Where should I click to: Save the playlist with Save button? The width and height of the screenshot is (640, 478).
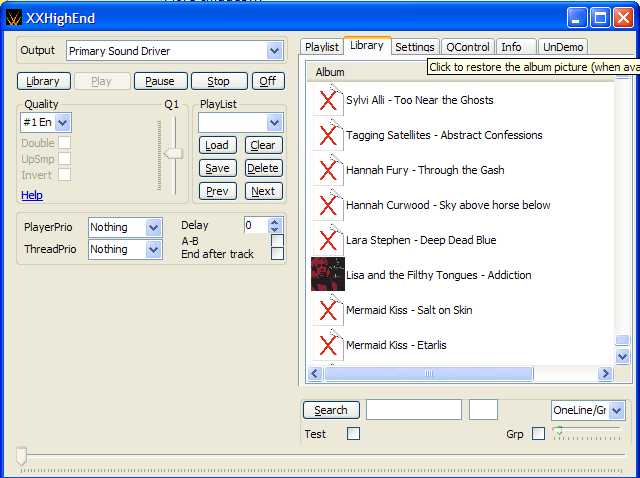(x=218, y=168)
